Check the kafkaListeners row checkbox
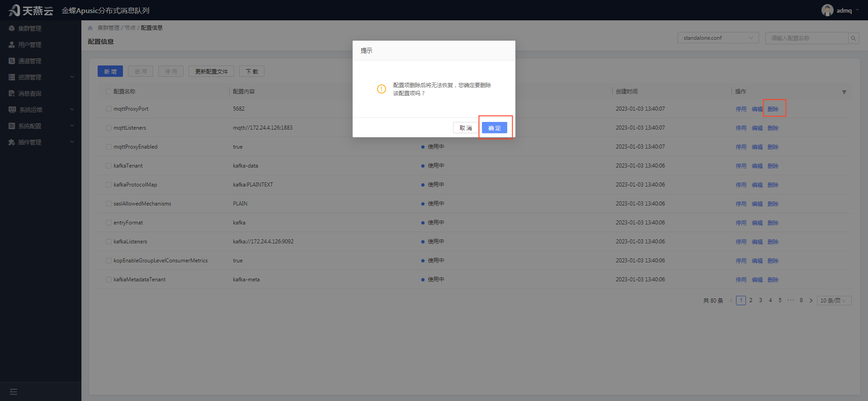Viewport: 868px width, 401px height. [108, 242]
